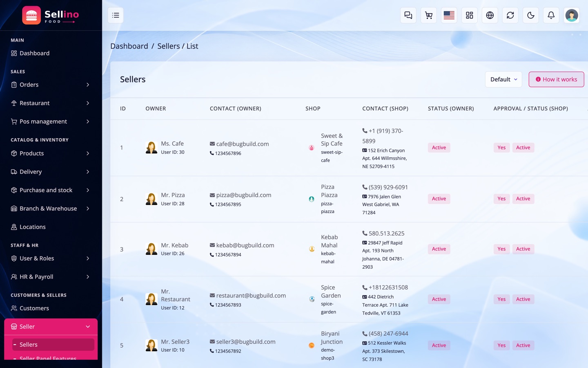Open the Default dropdown
The width and height of the screenshot is (588, 368).
503,79
